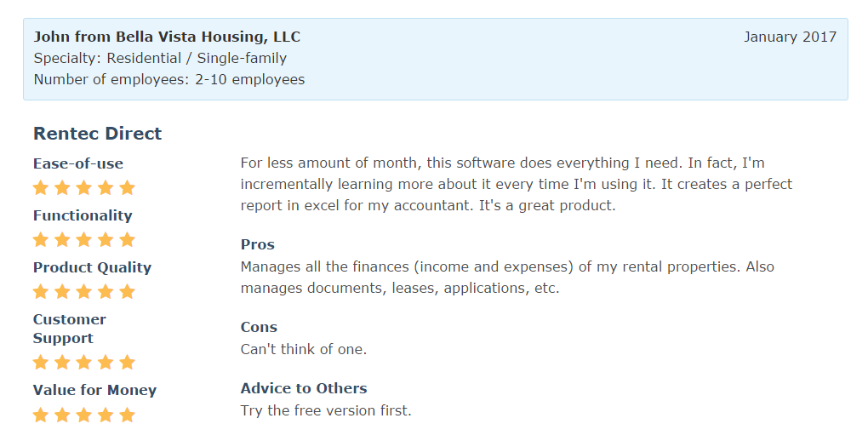The width and height of the screenshot is (868, 441).
Task: Click the fifth Customer Support star
Action: [127, 362]
